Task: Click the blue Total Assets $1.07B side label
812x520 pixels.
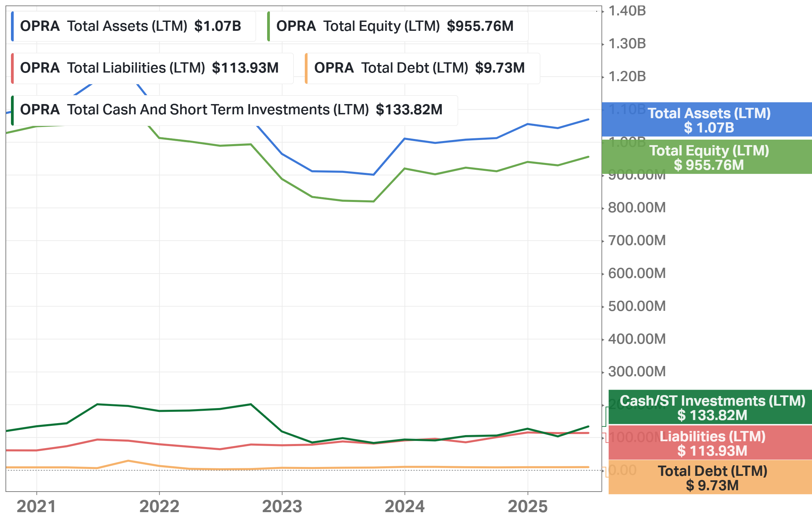Action: (708, 120)
